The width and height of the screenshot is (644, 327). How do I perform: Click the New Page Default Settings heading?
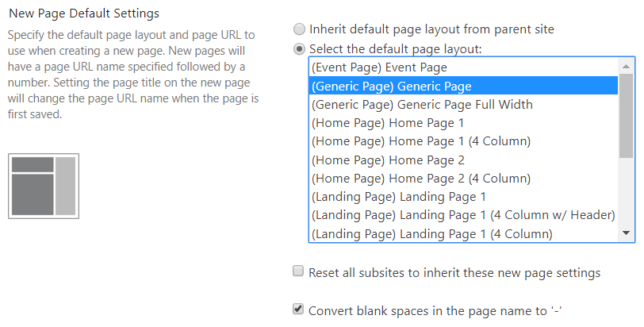tap(84, 13)
